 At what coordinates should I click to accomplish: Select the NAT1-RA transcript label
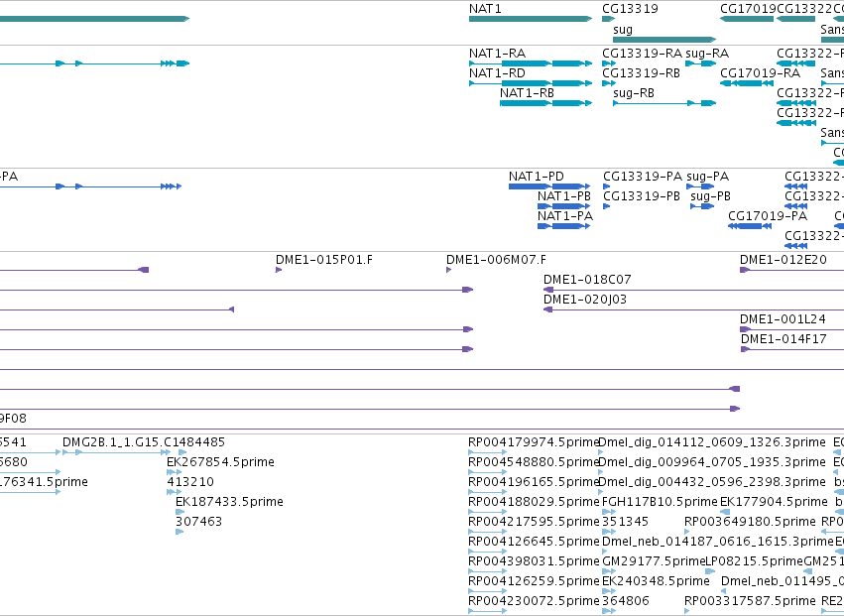[497, 54]
